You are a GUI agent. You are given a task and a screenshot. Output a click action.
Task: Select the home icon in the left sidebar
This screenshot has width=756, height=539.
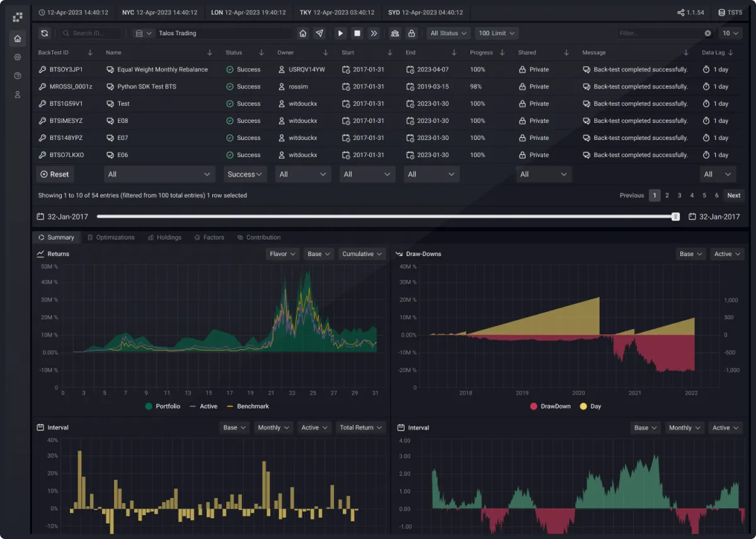(x=17, y=38)
